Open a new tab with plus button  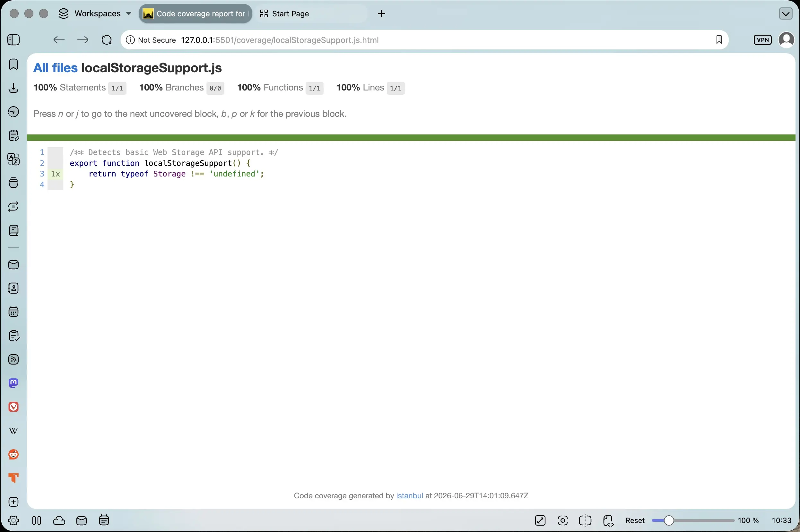coord(381,13)
